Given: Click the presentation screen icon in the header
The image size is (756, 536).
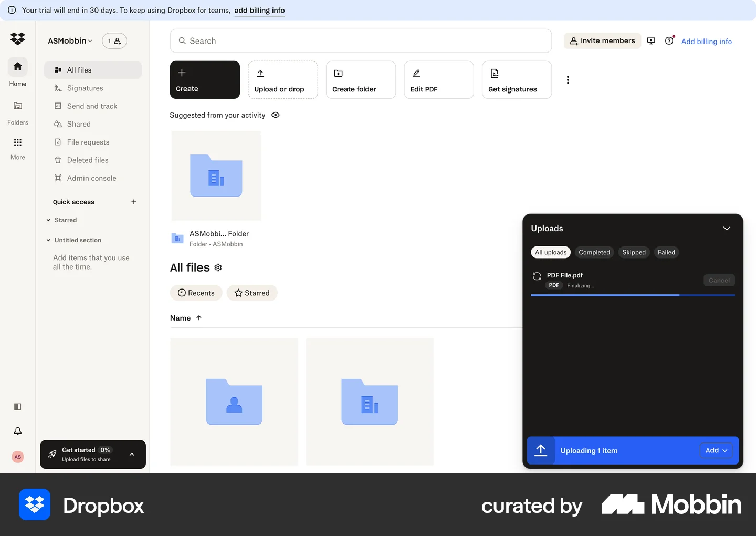Looking at the screenshot, I should click(x=651, y=41).
